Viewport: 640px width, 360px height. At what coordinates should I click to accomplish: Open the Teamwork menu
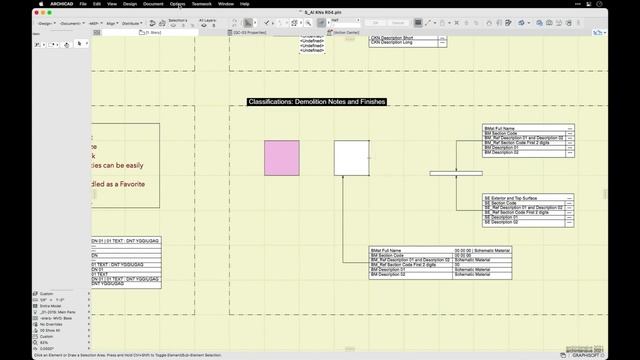[x=202, y=4]
